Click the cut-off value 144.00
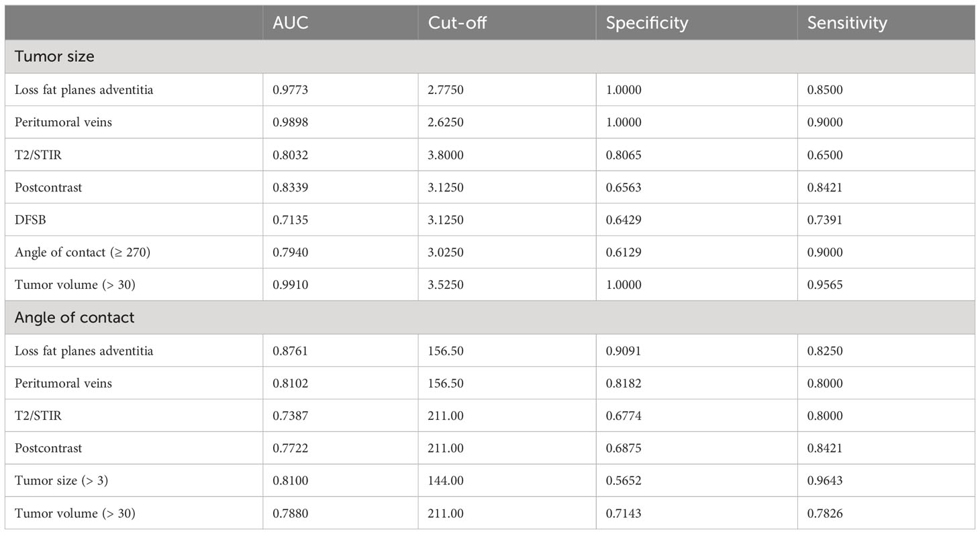 pos(443,481)
